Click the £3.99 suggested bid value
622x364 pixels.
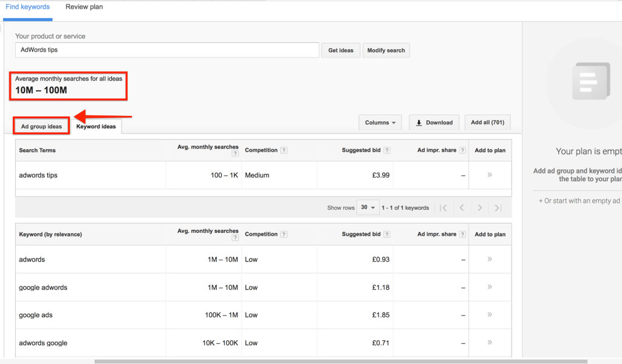click(381, 175)
